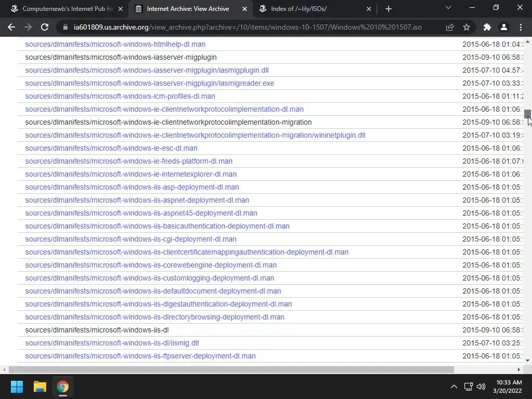The width and height of the screenshot is (532, 399).
Task: Restore down the Chrome window
Action: [x=496, y=7]
